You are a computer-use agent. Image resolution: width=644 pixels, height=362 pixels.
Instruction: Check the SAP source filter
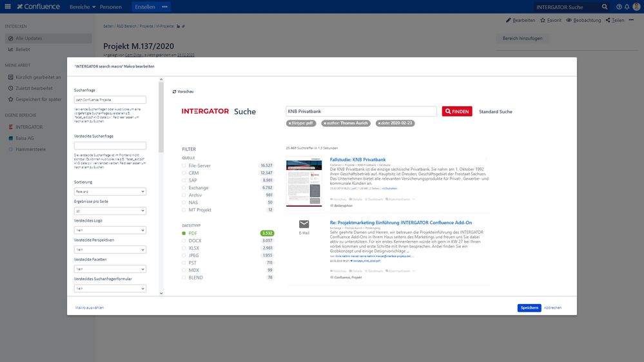pyautogui.click(x=184, y=180)
